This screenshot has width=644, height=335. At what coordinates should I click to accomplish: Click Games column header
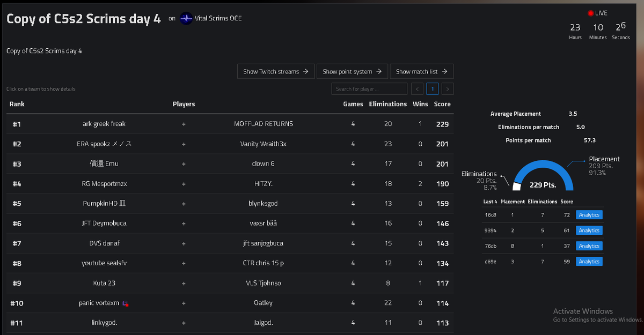pyautogui.click(x=353, y=104)
